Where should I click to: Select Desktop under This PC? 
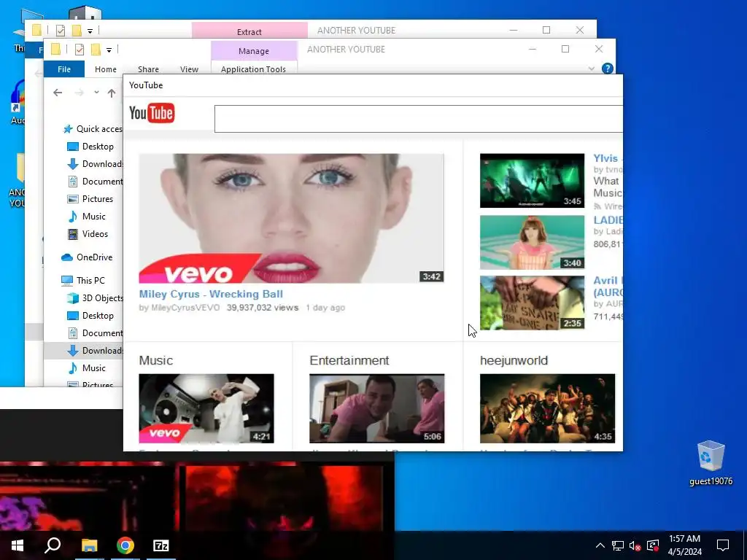90,316
